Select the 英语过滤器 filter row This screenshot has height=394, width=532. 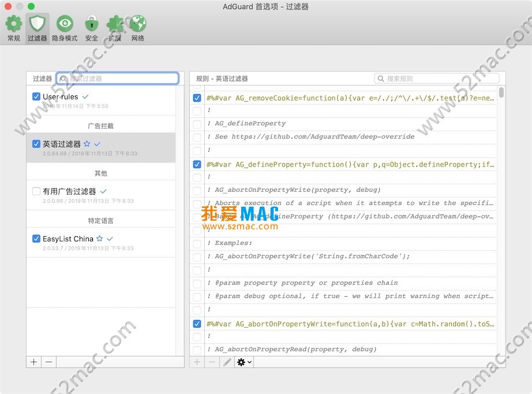pyautogui.click(x=101, y=148)
